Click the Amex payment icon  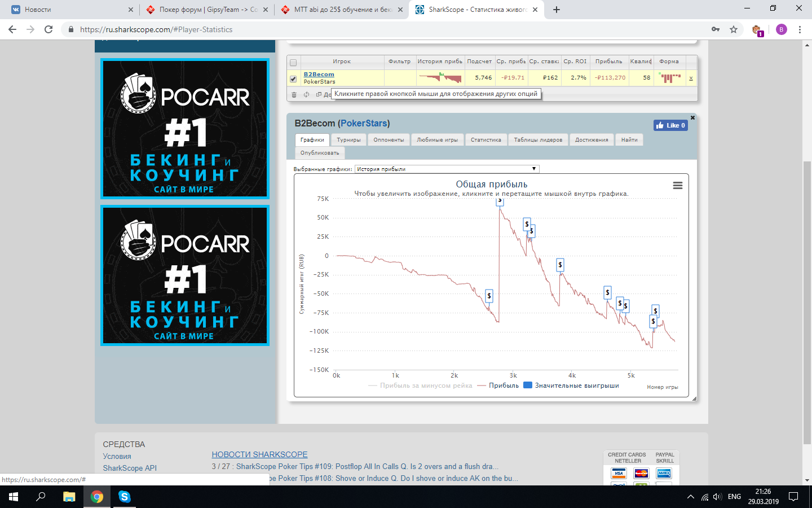pyautogui.click(x=664, y=473)
